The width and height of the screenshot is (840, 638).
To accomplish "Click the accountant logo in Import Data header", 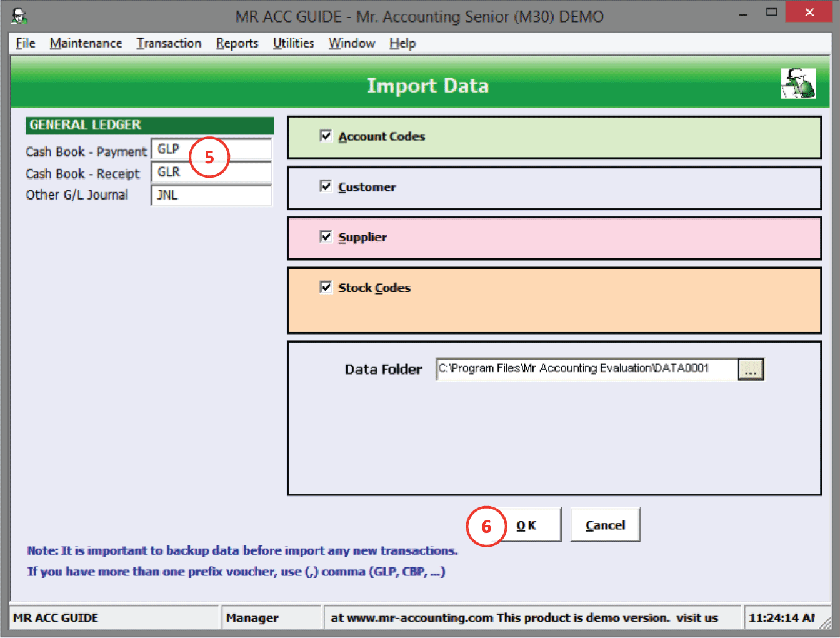I will [x=798, y=84].
